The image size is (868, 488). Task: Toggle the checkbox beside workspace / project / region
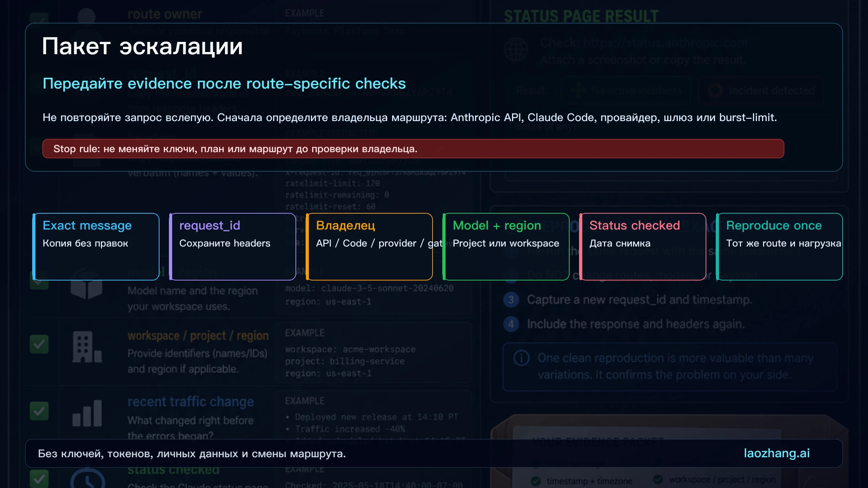[x=39, y=344]
